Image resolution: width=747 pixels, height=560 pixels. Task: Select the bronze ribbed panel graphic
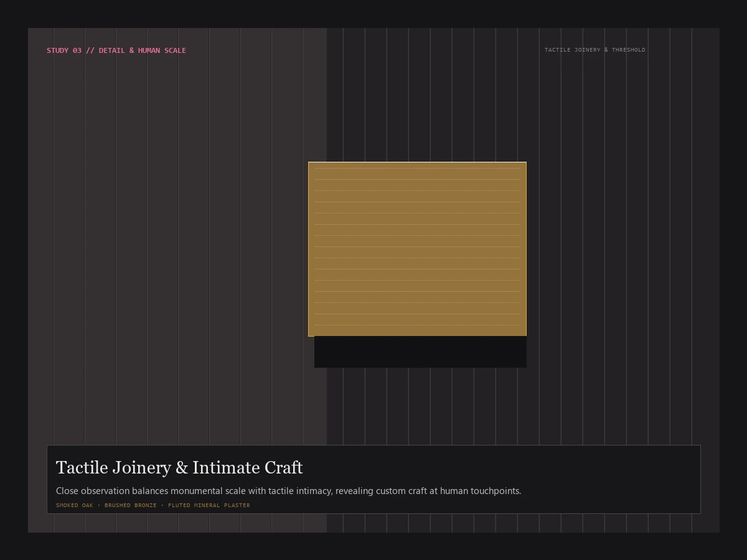[x=417, y=249]
